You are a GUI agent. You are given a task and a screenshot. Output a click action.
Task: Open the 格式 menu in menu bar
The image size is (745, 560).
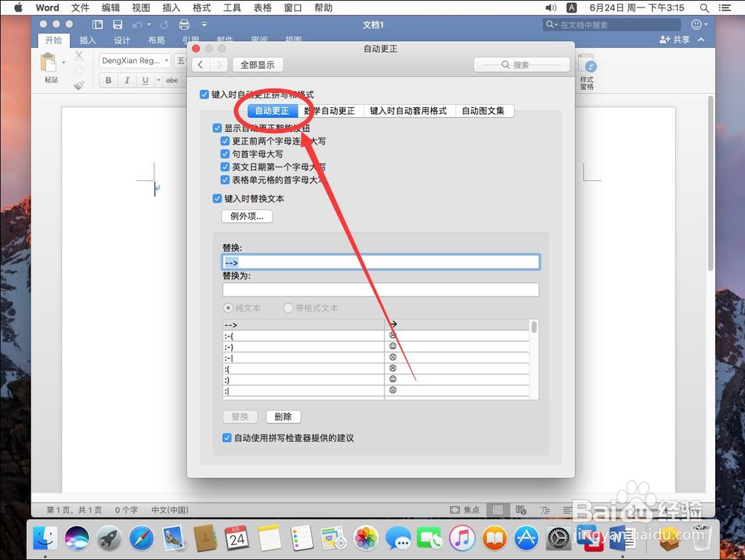pyautogui.click(x=201, y=7)
